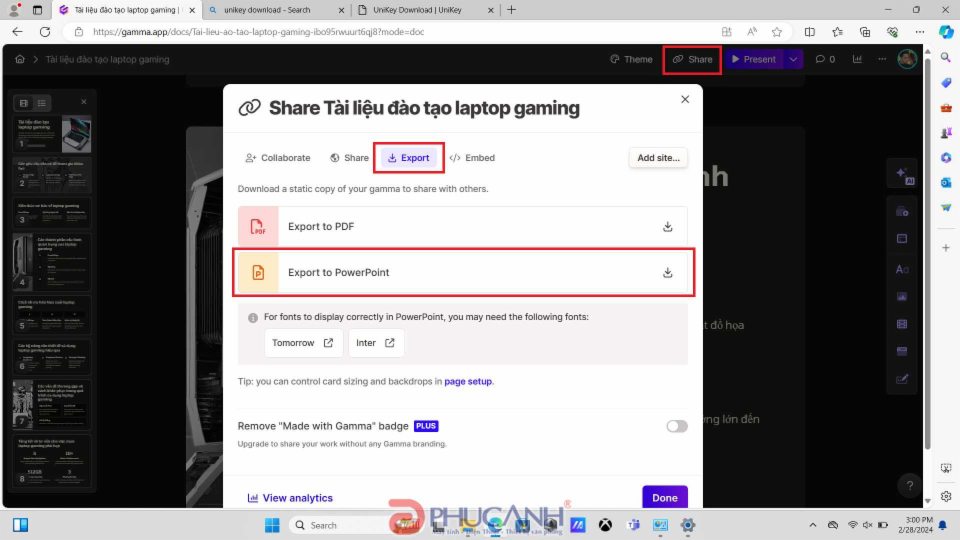
Task: Click the text format Aa icon in sidebar
Action: click(x=902, y=269)
